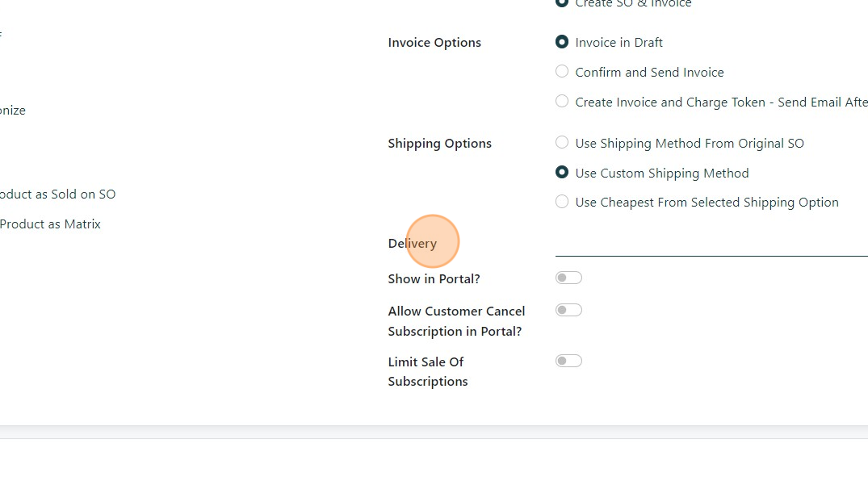Click the Product as Sold on SO label

(57, 194)
